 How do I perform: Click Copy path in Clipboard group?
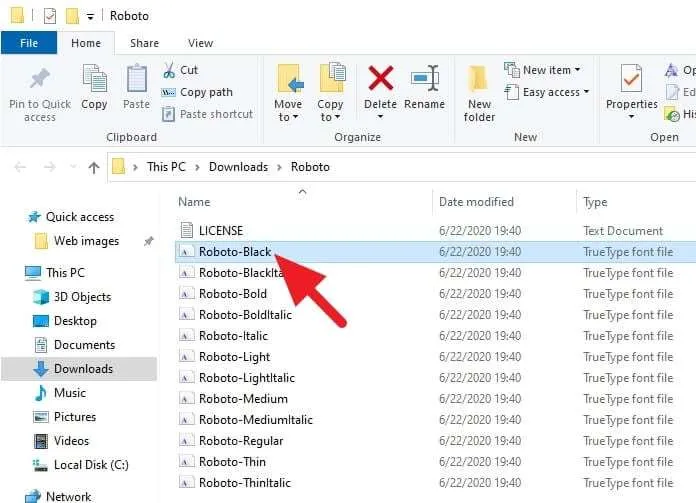tap(197, 92)
